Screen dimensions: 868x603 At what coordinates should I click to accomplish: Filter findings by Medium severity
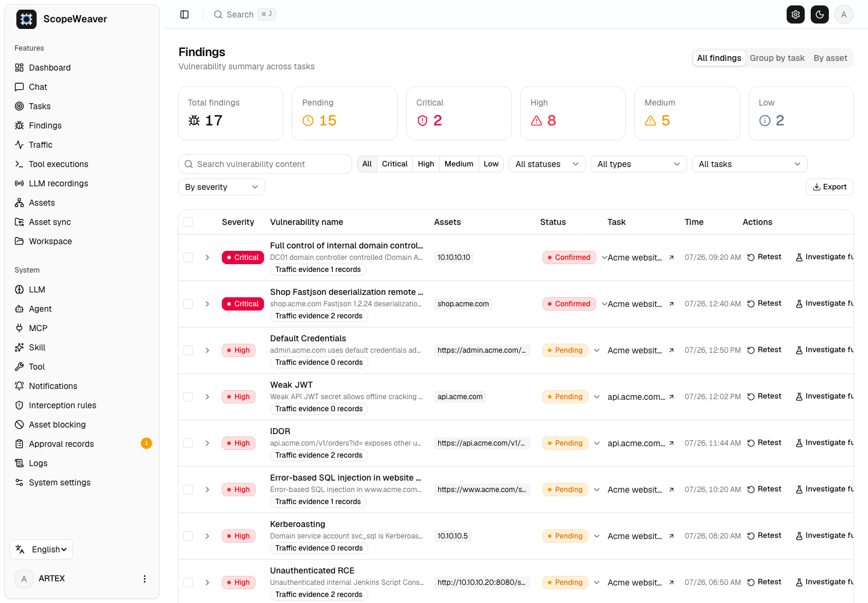459,164
